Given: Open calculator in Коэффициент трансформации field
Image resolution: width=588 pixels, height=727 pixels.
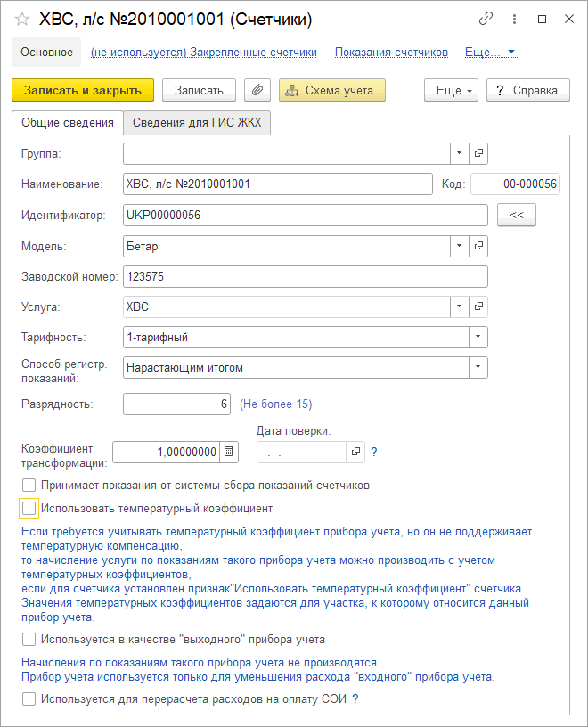Looking at the screenshot, I should point(229,452).
